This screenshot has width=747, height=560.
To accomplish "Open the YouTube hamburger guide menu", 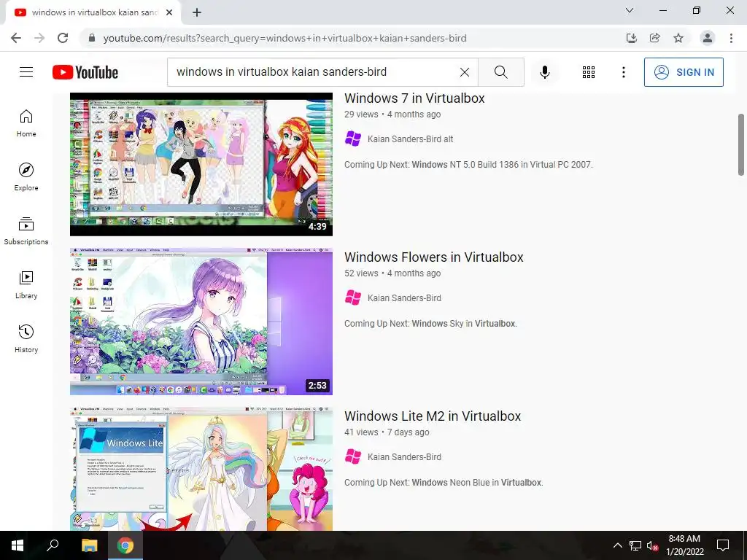I will click(x=26, y=72).
